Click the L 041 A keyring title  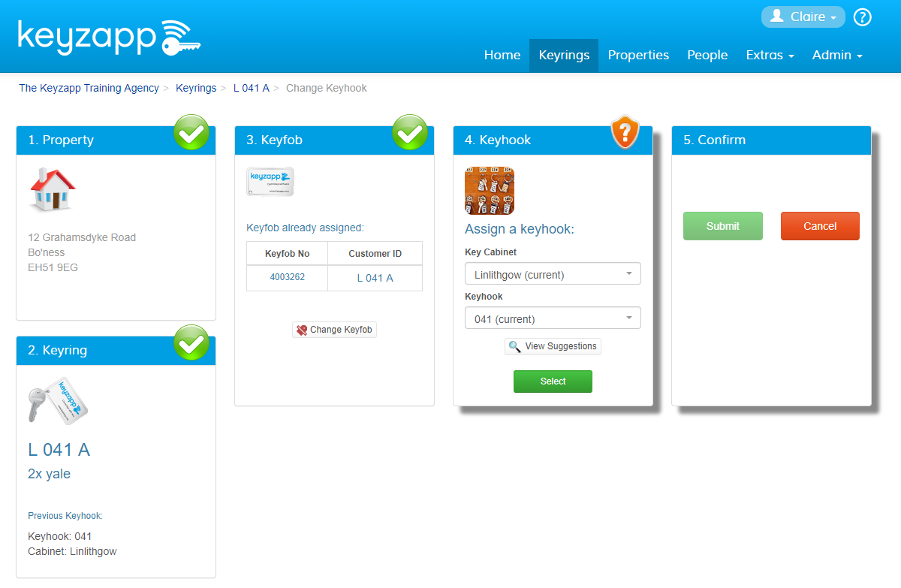pos(59,450)
